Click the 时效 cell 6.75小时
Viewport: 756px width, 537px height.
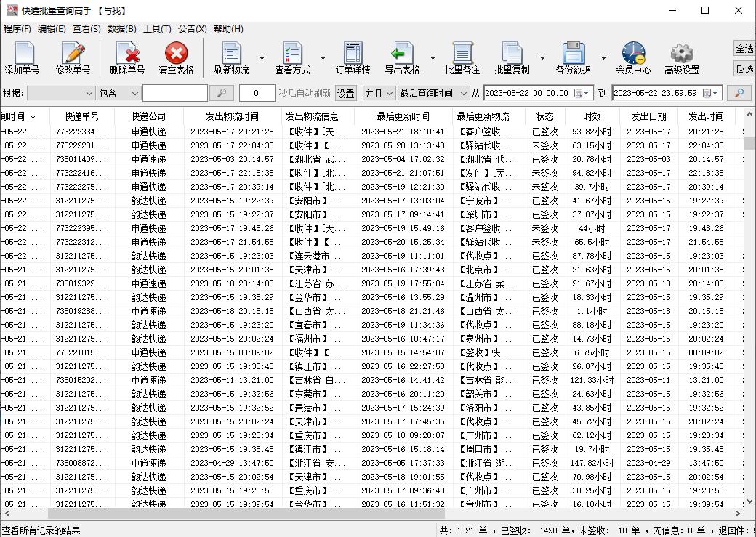pyautogui.click(x=592, y=353)
